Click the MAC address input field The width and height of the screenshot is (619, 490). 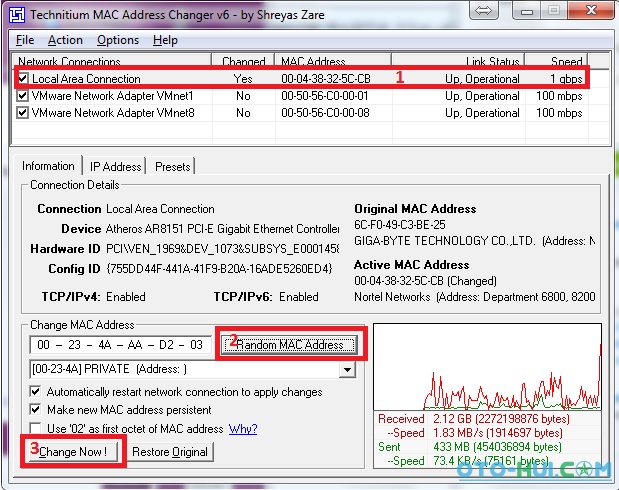point(120,345)
